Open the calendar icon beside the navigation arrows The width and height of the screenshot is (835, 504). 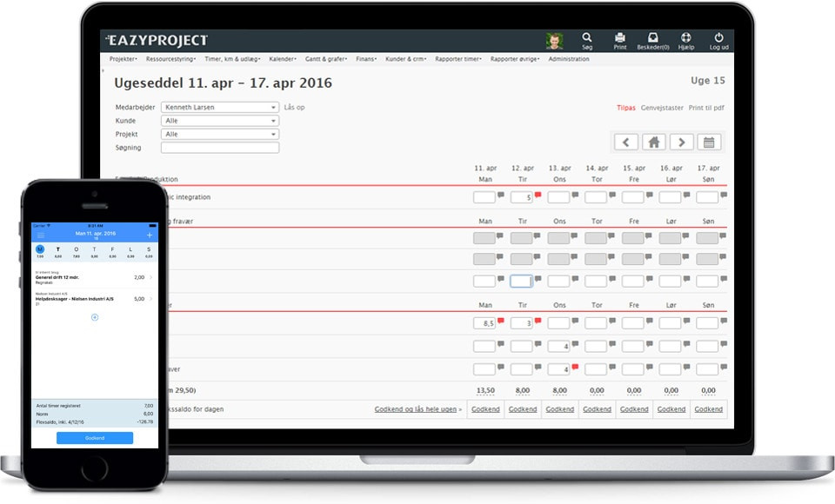[709, 142]
